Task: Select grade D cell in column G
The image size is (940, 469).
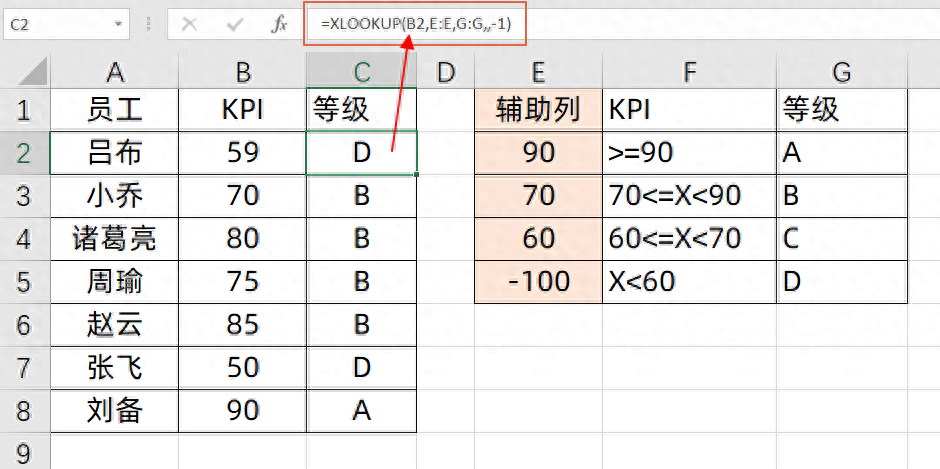Action: click(x=842, y=282)
